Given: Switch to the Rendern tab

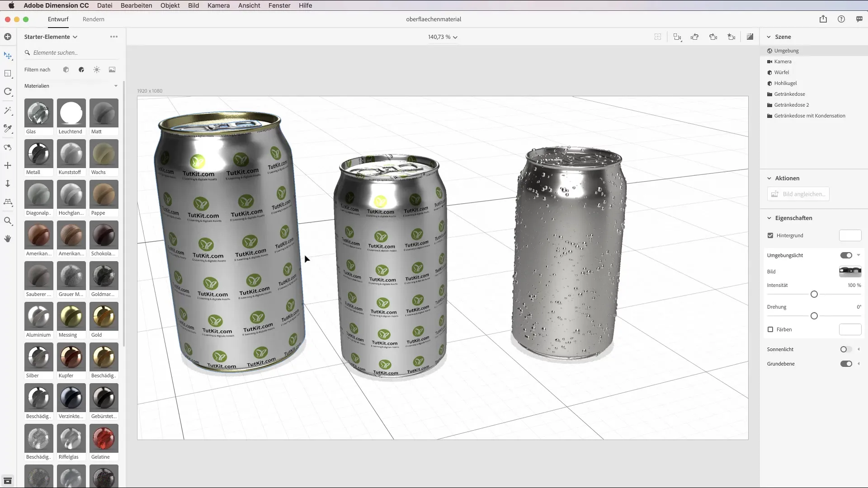Looking at the screenshot, I should (x=94, y=19).
